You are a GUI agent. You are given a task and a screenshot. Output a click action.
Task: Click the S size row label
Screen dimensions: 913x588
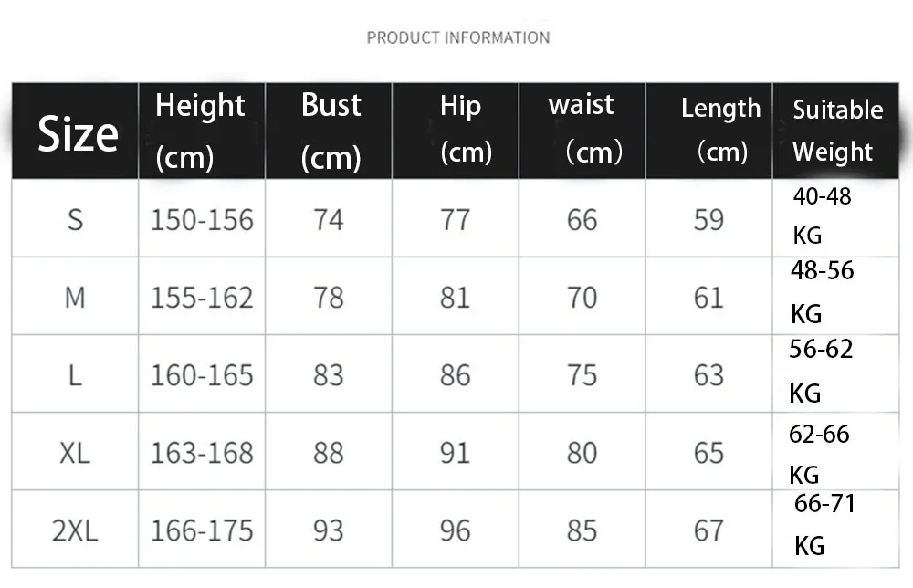coord(76,220)
